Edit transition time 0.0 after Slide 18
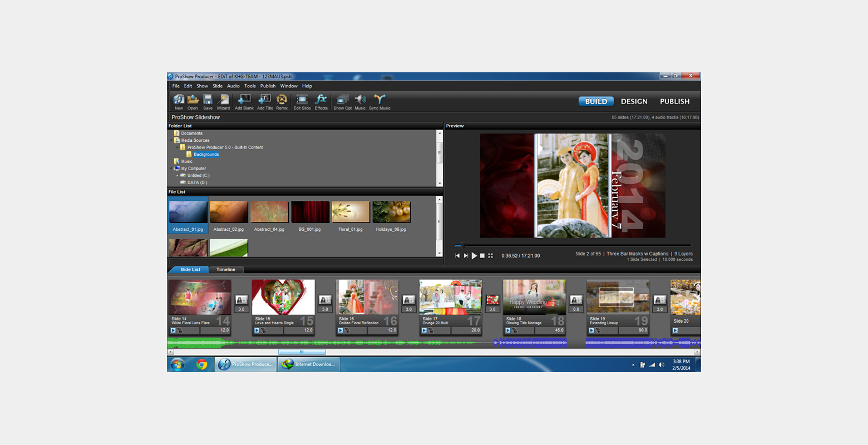 (x=576, y=309)
